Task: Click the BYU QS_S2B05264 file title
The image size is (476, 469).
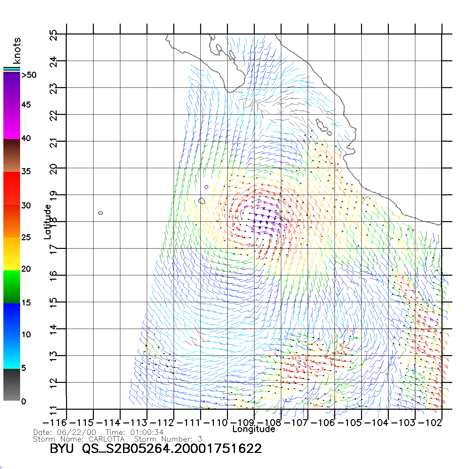Action: point(156,449)
